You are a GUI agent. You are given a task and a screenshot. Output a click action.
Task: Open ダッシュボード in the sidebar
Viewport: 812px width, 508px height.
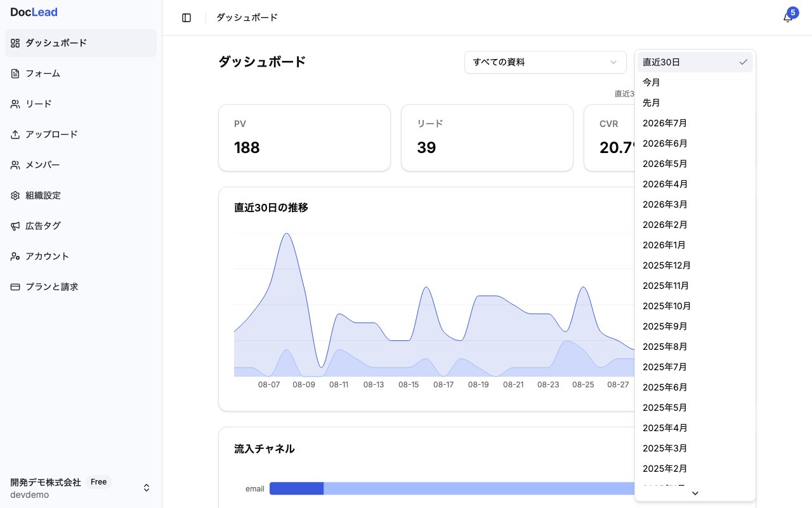[81, 43]
